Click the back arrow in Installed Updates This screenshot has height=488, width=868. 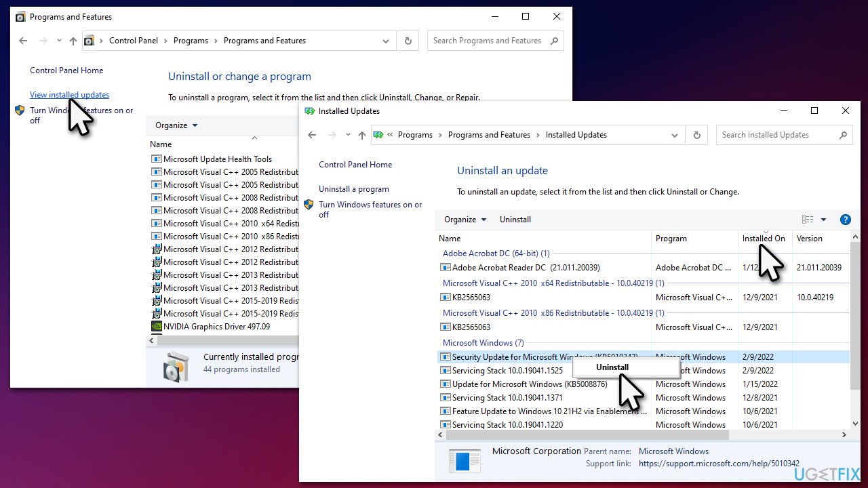[x=312, y=135]
